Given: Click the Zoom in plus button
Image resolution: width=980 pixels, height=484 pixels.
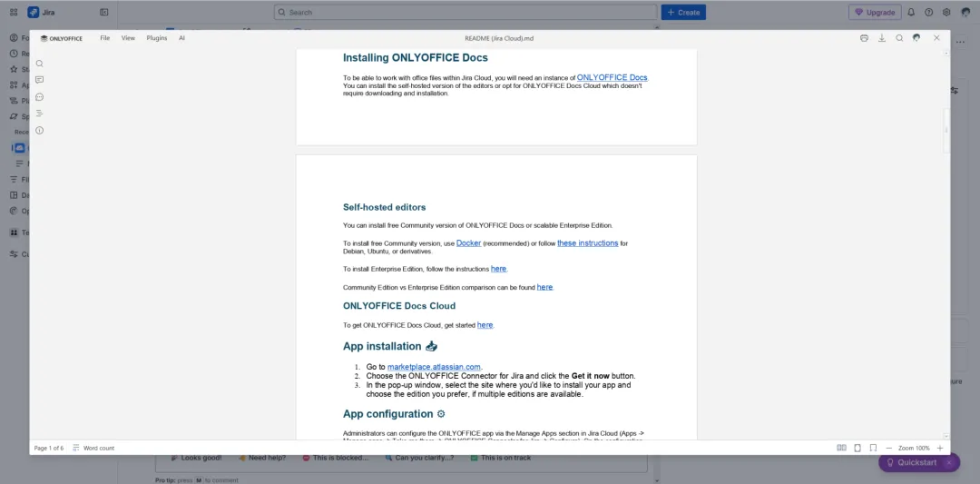Looking at the screenshot, I should coord(940,448).
